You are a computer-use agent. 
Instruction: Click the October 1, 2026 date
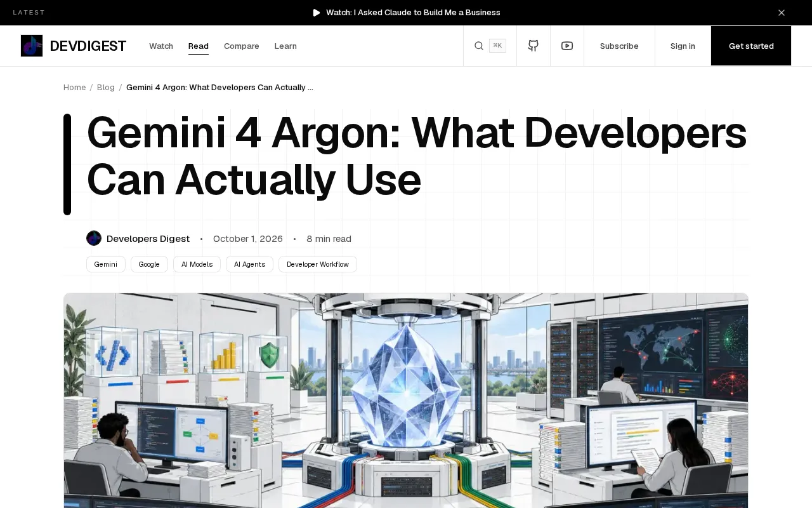[248, 239]
